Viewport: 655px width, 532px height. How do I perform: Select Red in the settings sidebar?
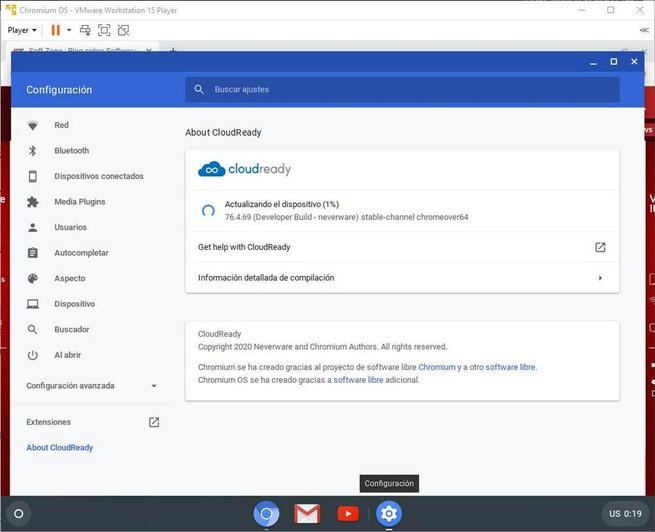pyautogui.click(x=61, y=125)
